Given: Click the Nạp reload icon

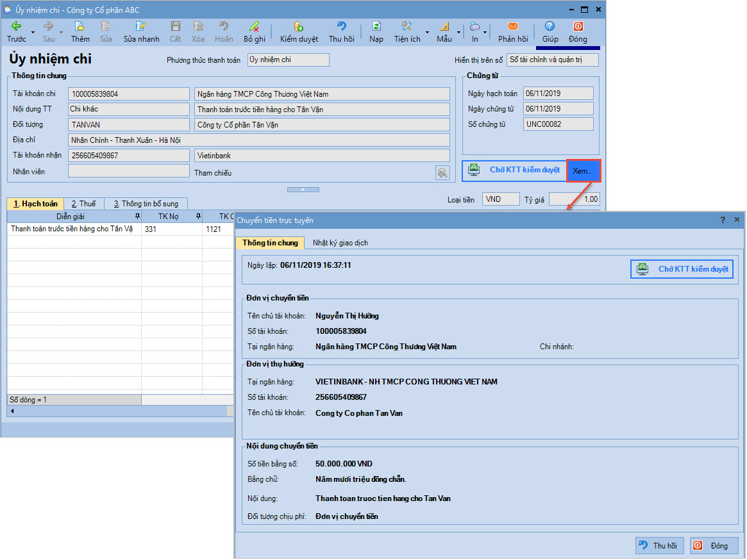Looking at the screenshot, I should pos(376,27).
